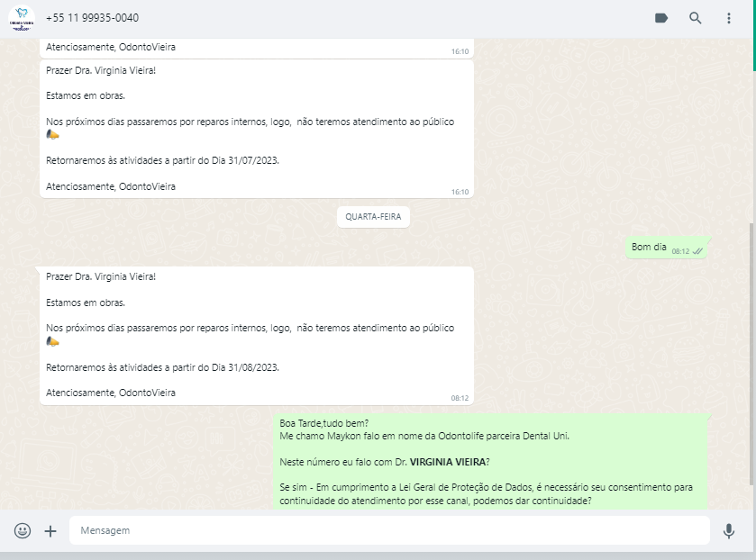
Task: Click 'Atenciosamente, OdontoVieira' in the top partial message
Action: pyautogui.click(x=111, y=47)
